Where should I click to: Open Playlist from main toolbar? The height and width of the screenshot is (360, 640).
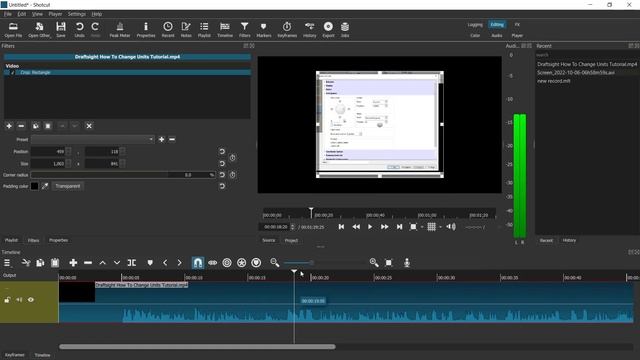[x=204, y=30]
